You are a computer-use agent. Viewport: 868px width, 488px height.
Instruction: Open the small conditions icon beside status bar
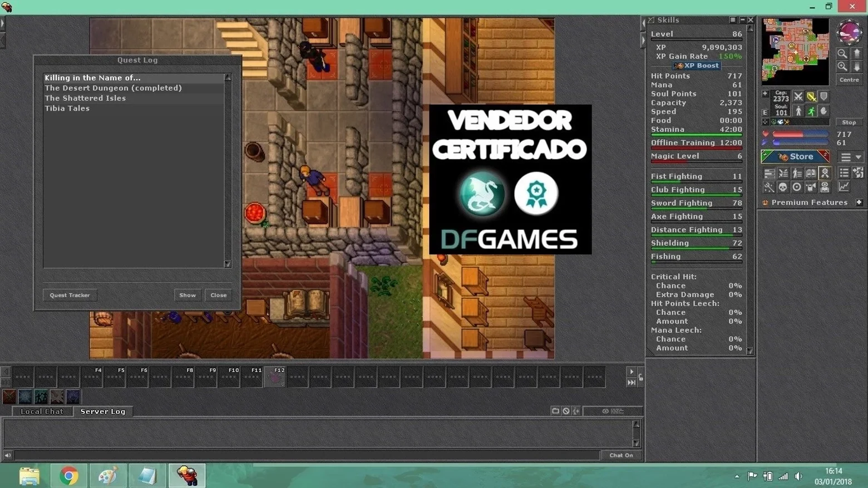click(766, 122)
